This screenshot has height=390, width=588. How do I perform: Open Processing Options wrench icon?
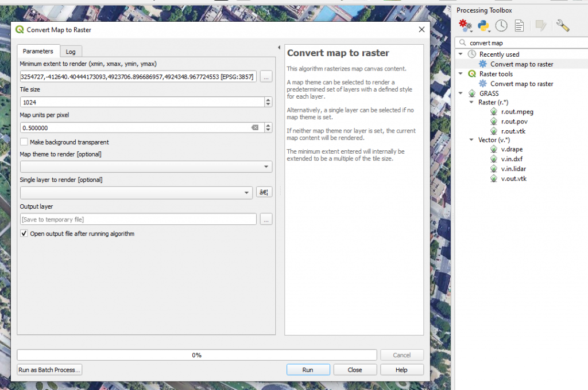563,25
